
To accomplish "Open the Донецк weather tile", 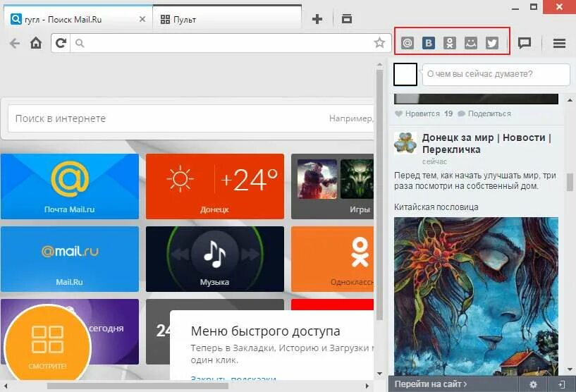I will coord(215,186).
